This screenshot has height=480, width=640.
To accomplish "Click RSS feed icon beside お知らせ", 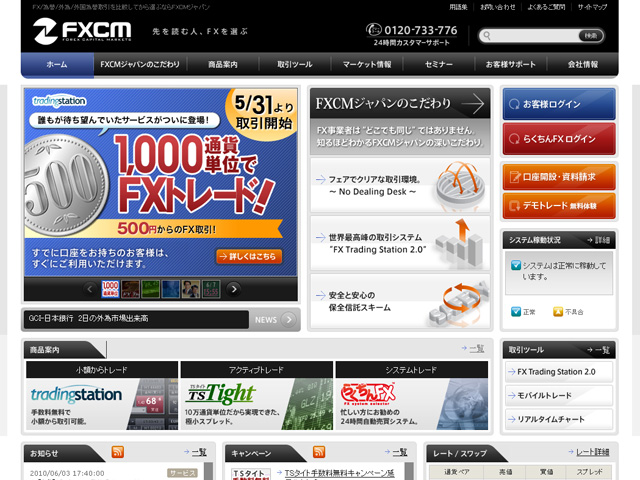I will 118,453.
